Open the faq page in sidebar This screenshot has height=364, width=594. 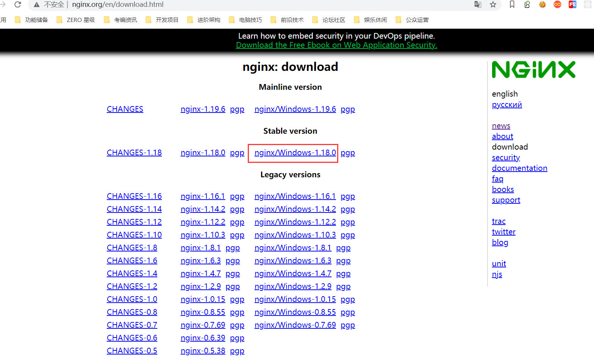coord(497,179)
